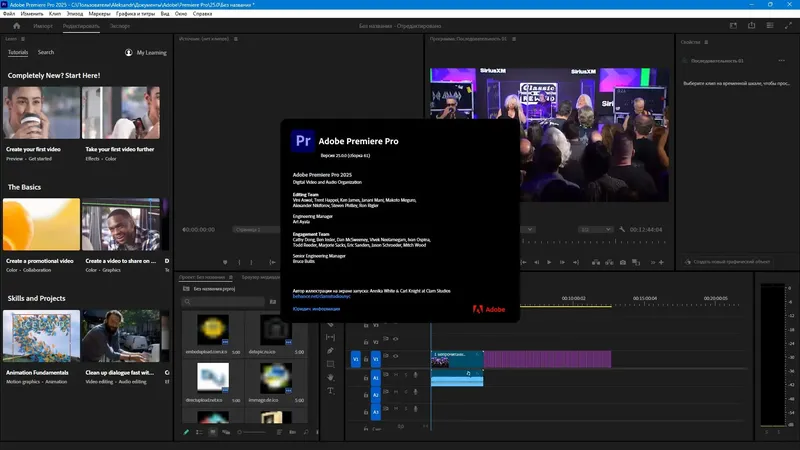
Task: Select the Rectangle tool
Action: [330, 364]
